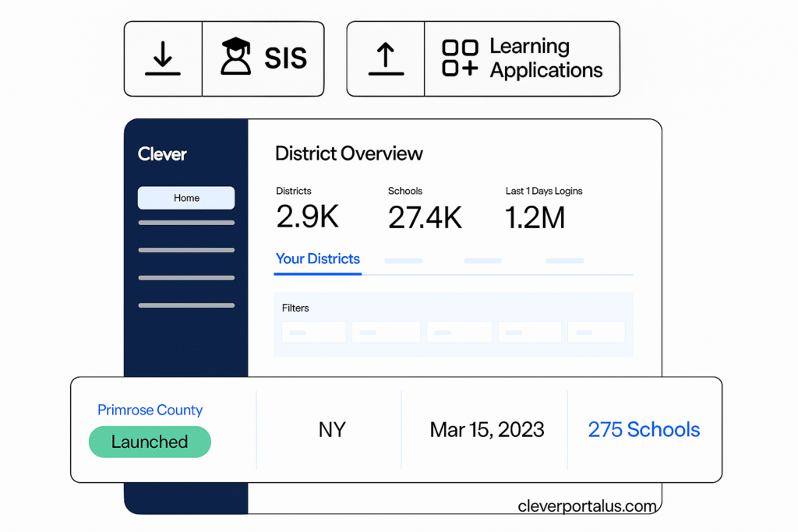Expand the middle filter box under Filters

[459, 333]
